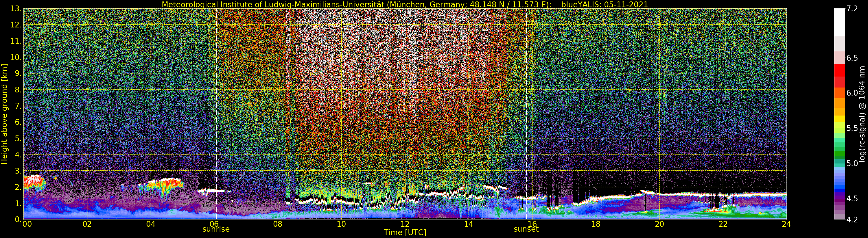This screenshot has height=238, width=868.
Task: Click the time axis tick label "04"
Action: 151,224
